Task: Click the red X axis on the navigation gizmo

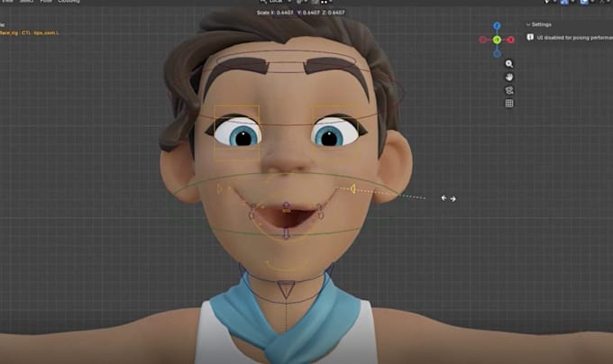Action: [x=510, y=40]
